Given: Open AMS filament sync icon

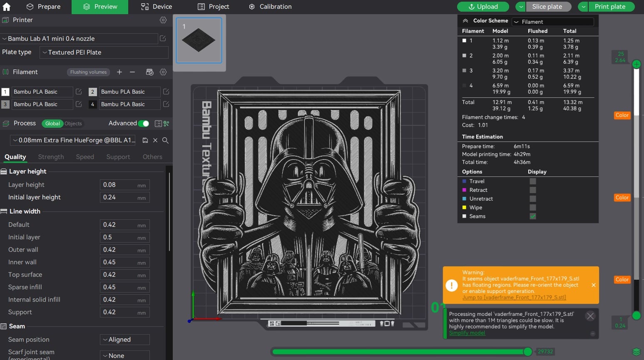Looking at the screenshot, I should click(150, 72).
